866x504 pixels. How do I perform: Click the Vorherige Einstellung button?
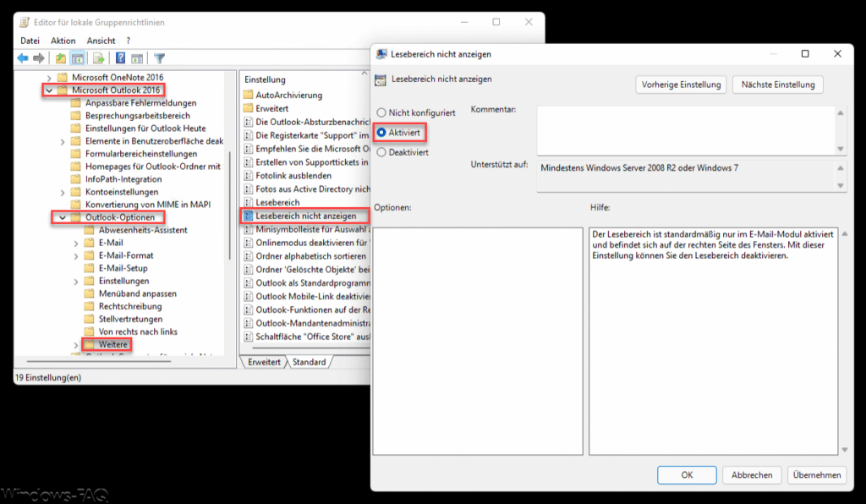click(x=681, y=85)
